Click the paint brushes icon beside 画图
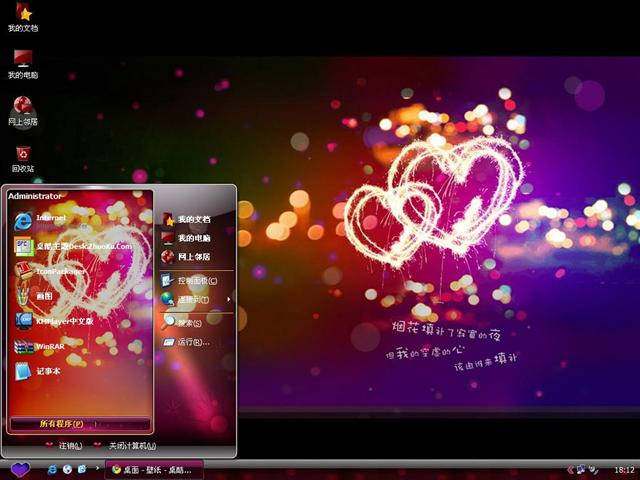The width and height of the screenshot is (640, 480). (x=23, y=296)
